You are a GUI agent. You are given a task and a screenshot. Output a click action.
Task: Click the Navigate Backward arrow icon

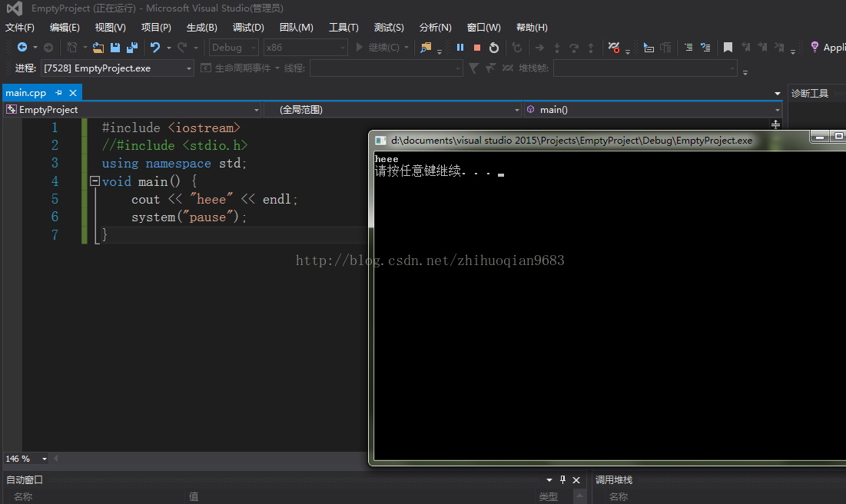(x=22, y=48)
